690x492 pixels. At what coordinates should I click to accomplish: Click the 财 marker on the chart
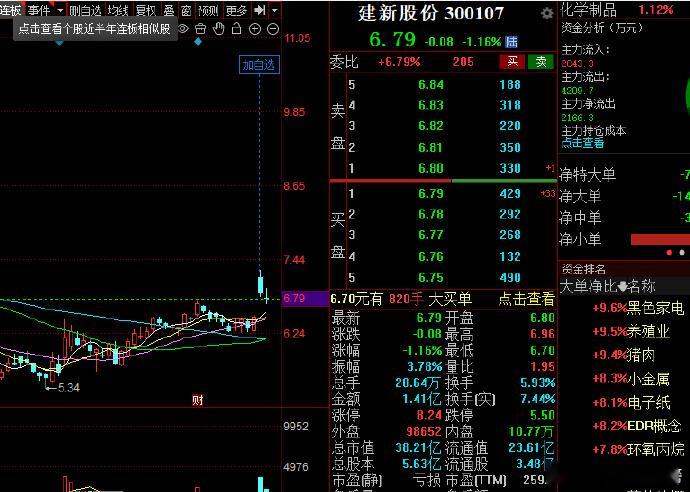coord(198,400)
